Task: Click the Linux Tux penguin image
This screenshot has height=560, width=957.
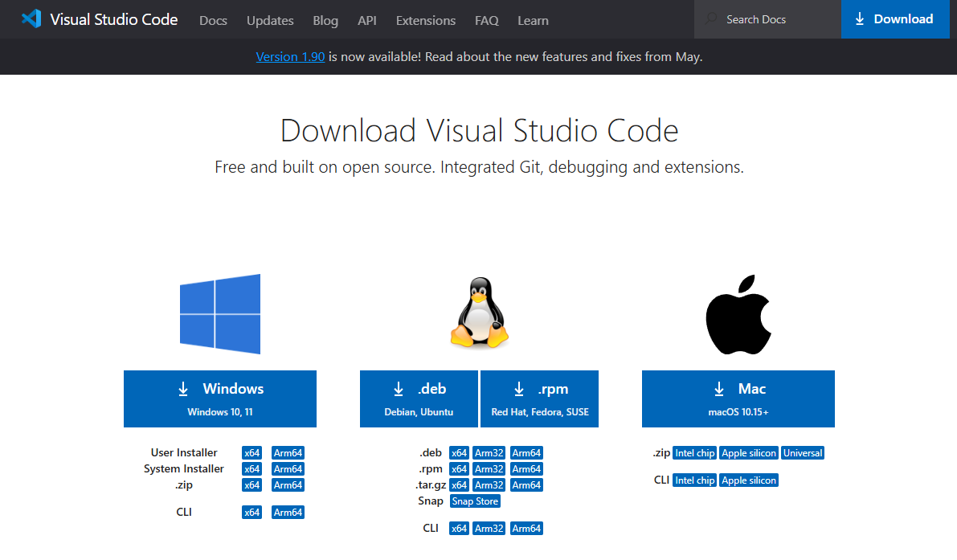Action: [x=480, y=313]
